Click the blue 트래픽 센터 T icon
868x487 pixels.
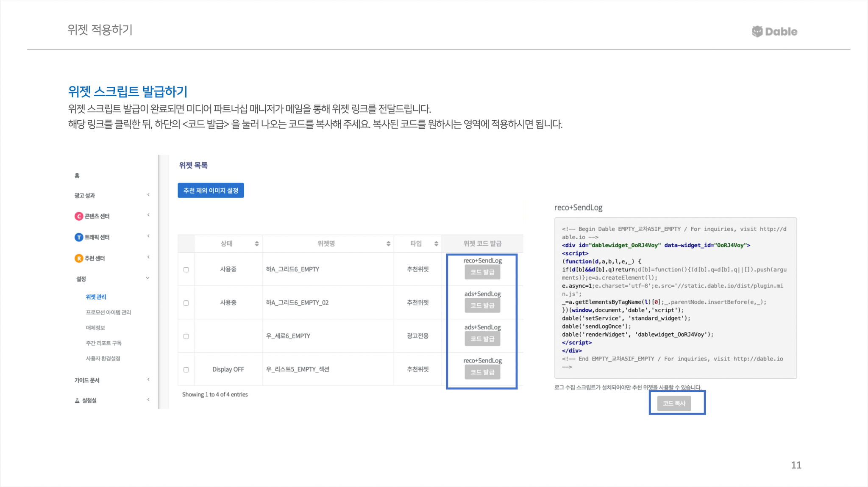tap(79, 237)
